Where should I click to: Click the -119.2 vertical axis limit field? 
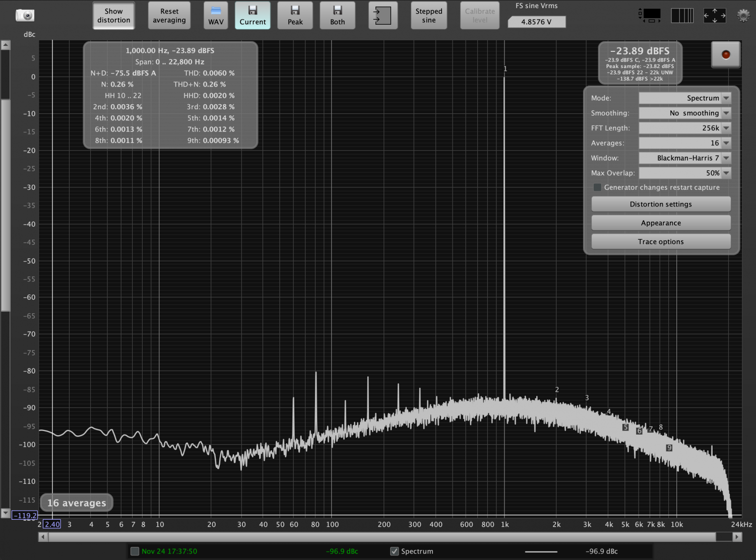pos(25,515)
